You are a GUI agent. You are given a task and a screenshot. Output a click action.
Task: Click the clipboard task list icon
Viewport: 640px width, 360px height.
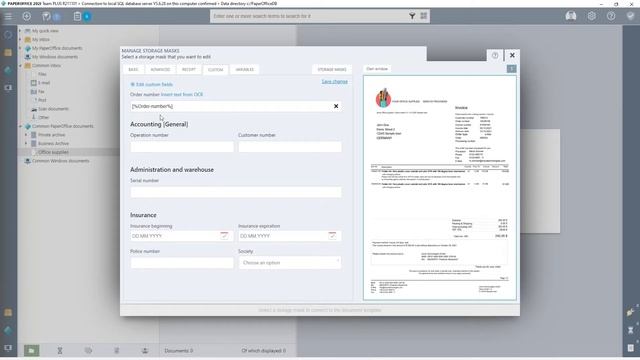[77, 16]
